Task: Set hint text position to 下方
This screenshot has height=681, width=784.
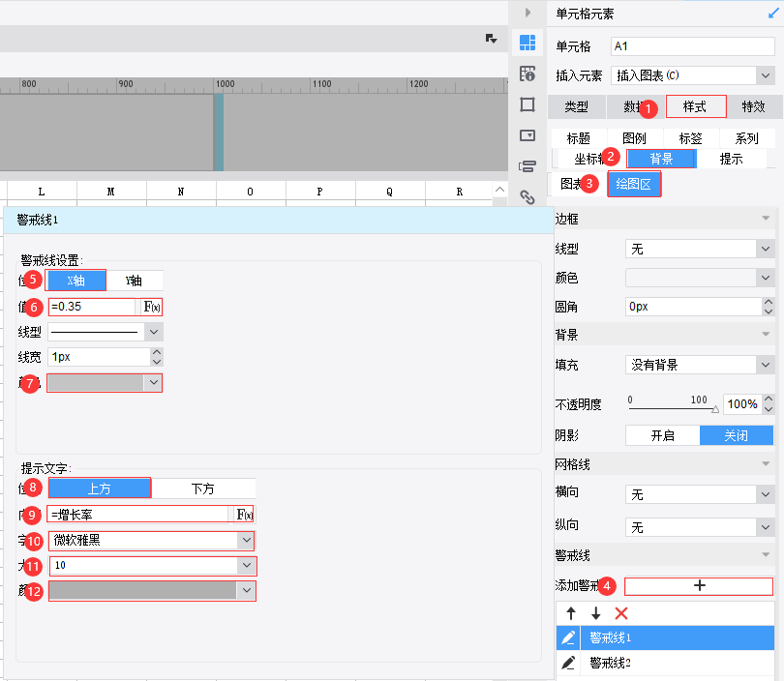Action: click(203, 489)
